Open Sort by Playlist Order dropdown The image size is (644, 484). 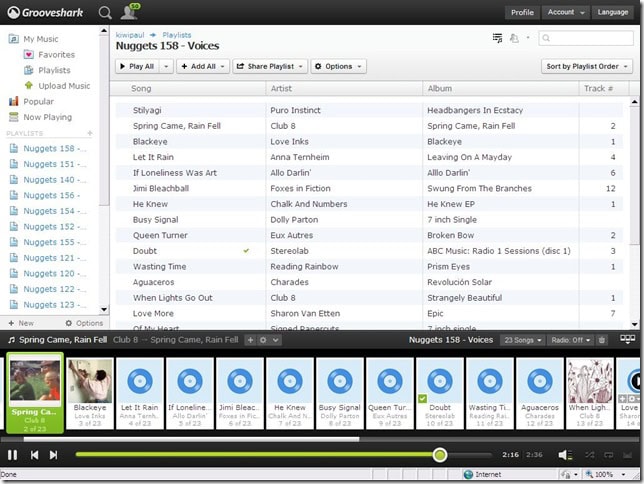coord(586,66)
